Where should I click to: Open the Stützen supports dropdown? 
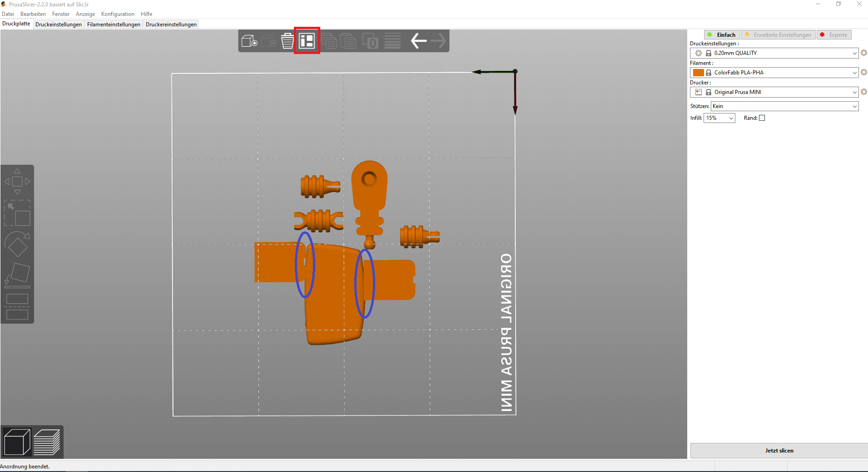click(x=784, y=106)
